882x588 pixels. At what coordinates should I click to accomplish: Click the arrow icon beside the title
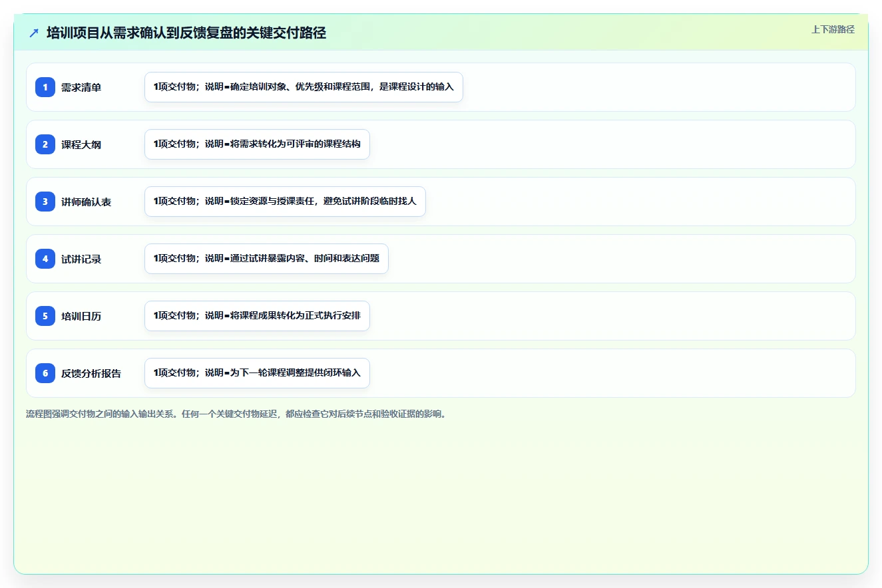click(x=34, y=33)
